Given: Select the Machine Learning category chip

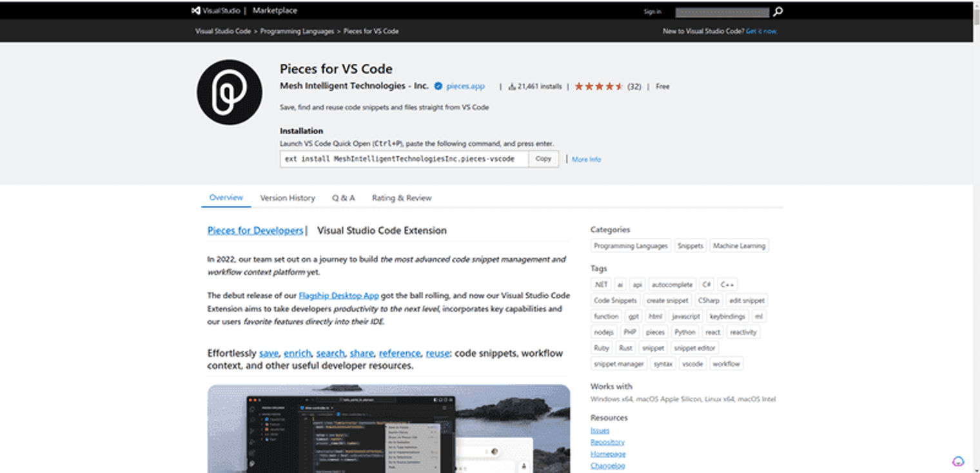Looking at the screenshot, I should pos(739,246).
